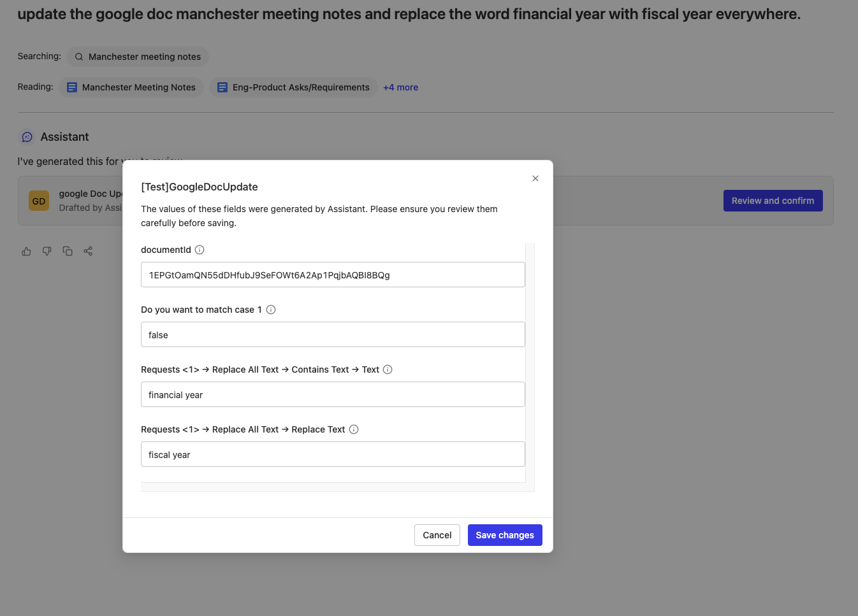Click the Assistant chat bubble icon
Image resolution: width=858 pixels, height=616 pixels.
(x=27, y=136)
